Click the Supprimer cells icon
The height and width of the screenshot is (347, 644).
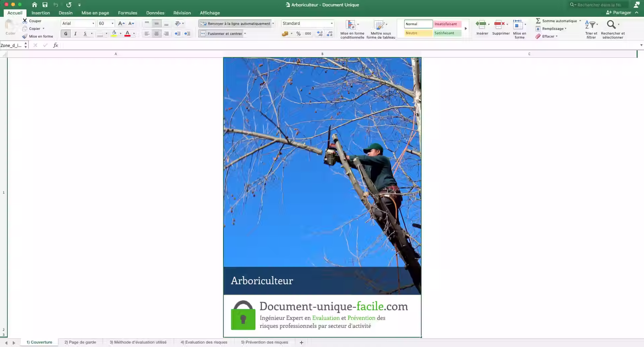[501, 29]
